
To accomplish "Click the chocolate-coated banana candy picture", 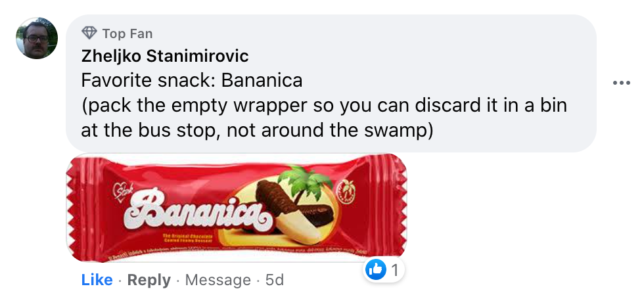I will click(293, 212).
